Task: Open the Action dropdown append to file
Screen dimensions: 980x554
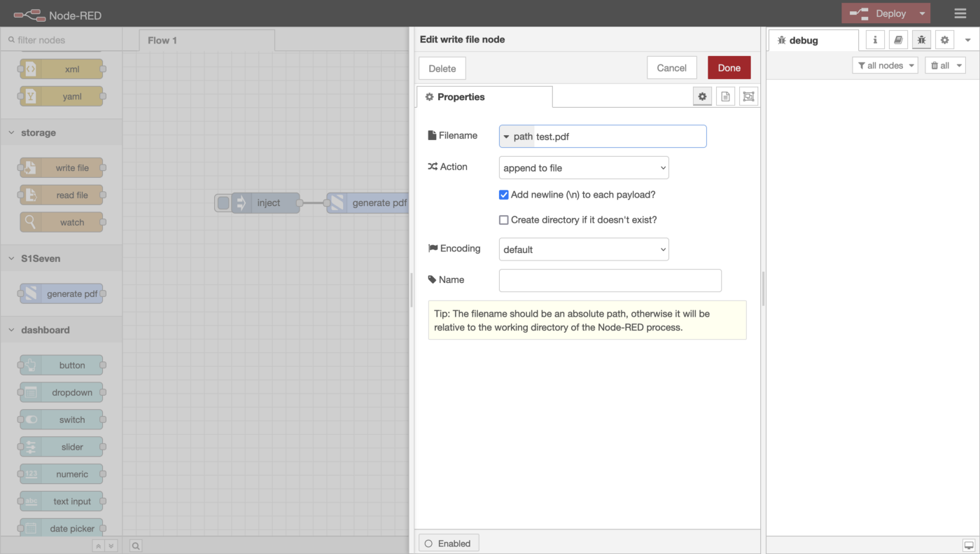Action: point(584,168)
